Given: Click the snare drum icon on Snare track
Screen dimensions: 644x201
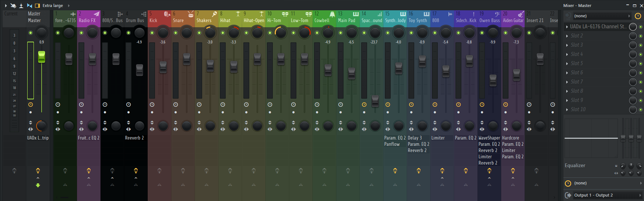Looking at the screenshot, I should pyautogui.click(x=191, y=14).
